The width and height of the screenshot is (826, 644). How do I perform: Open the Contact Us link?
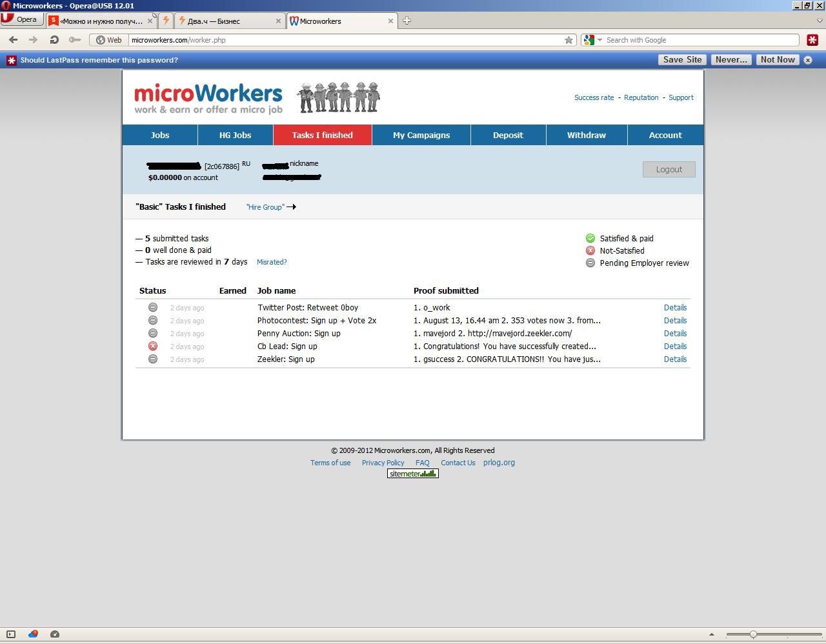click(x=458, y=463)
